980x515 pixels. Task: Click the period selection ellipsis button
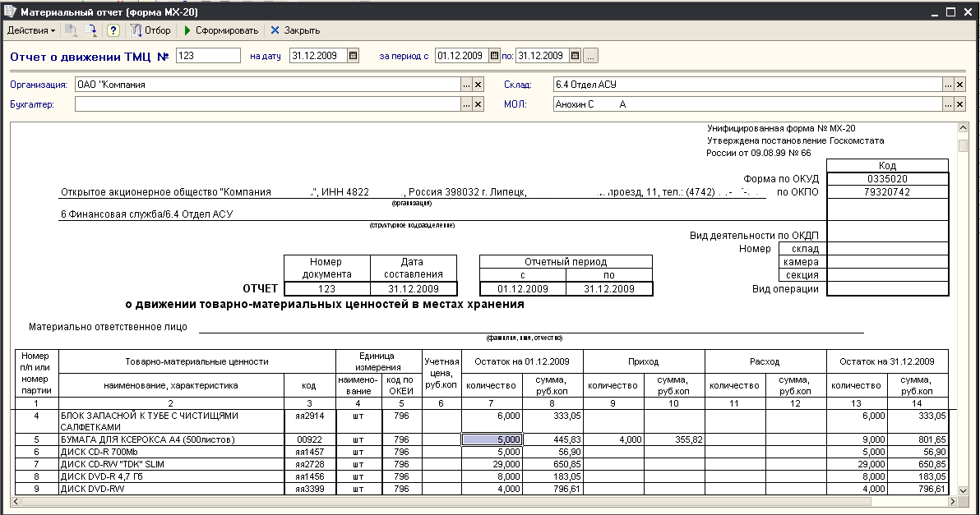point(590,56)
